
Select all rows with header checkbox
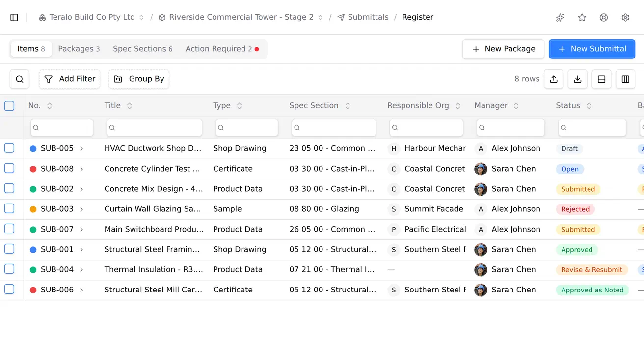pyautogui.click(x=9, y=106)
